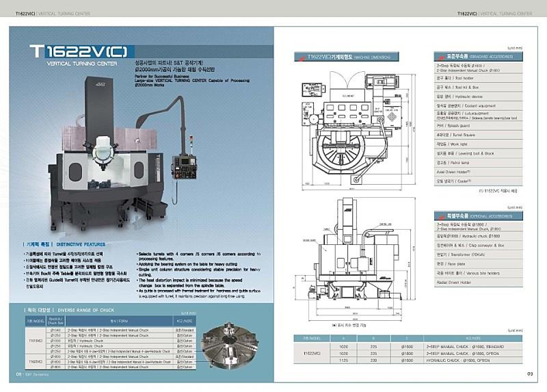Screen dimensions: 547x392
Task: Click the 'Tool holder' accessory row
Action: pyautogui.click(x=478, y=78)
